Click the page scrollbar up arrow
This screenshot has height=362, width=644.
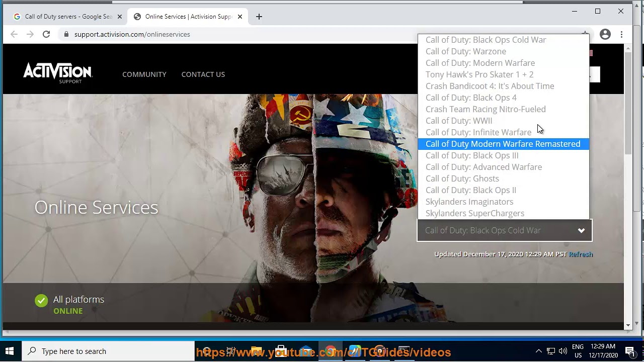tap(628, 48)
